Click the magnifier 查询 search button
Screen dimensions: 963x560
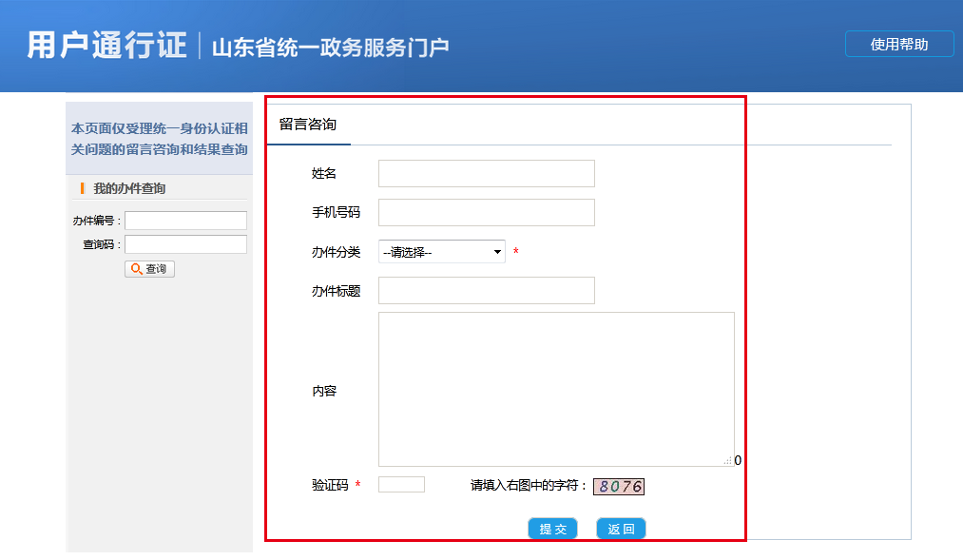(x=149, y=269)
